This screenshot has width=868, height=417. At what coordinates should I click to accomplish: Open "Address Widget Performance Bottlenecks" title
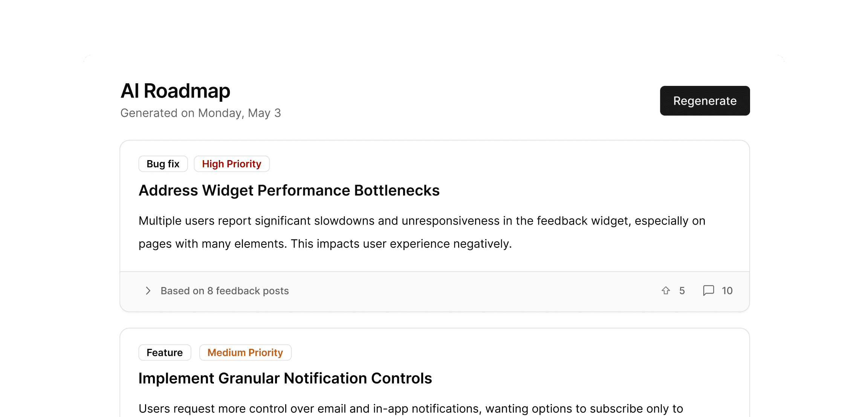coord(289,191)
